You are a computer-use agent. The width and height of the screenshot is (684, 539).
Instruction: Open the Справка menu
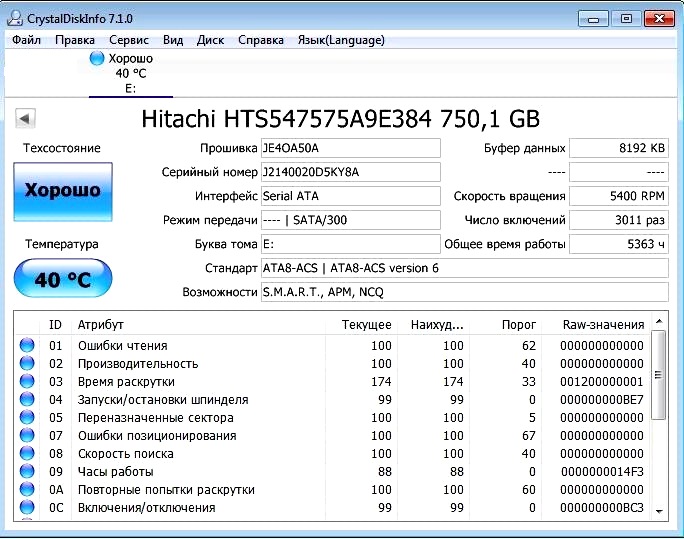pos(260,40)
